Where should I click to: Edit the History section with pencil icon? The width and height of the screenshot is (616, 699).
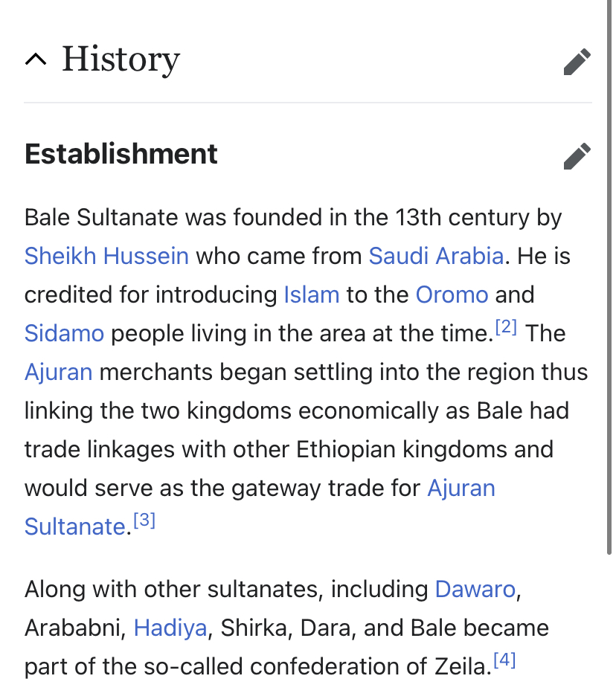pyautogui.click(x=577, y=62)
